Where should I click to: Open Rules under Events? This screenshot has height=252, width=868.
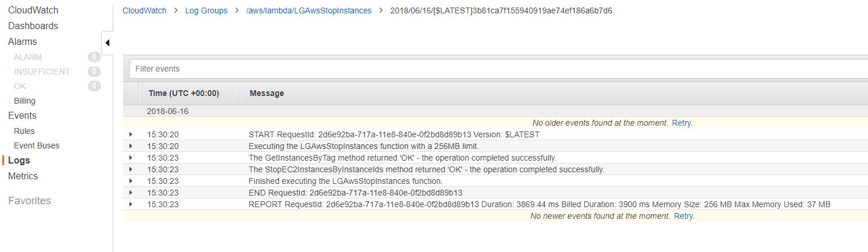(x=24, y=131)
